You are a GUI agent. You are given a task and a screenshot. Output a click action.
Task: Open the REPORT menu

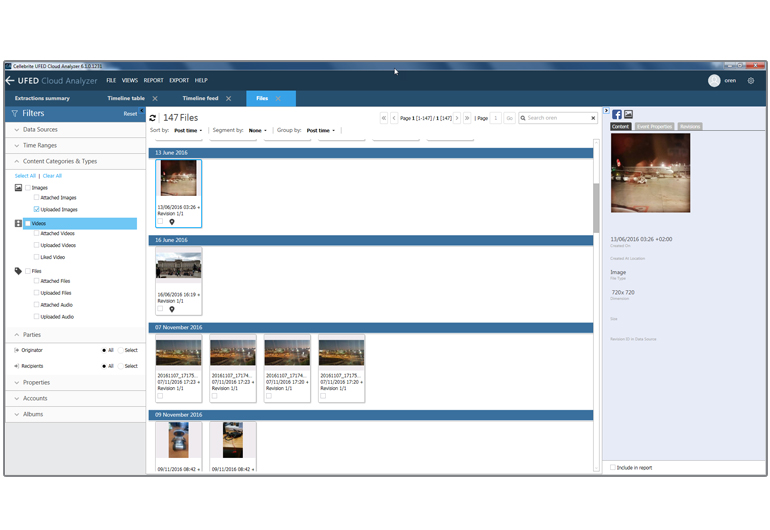(153, 80)
